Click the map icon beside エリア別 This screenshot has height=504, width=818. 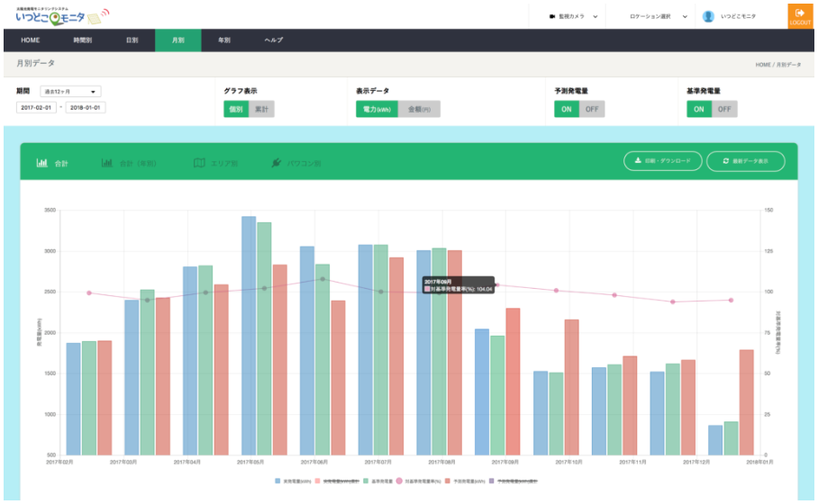pos(199,163)
